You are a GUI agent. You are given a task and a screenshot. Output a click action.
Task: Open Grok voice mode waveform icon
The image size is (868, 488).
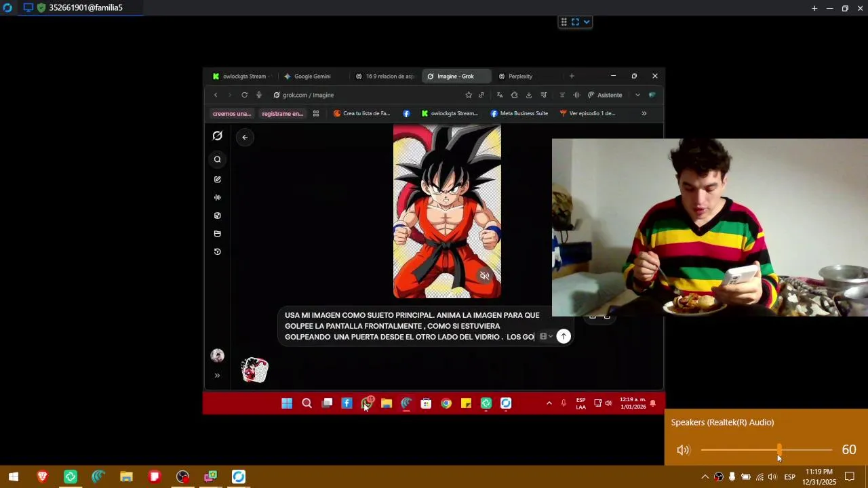coord(218,197)
